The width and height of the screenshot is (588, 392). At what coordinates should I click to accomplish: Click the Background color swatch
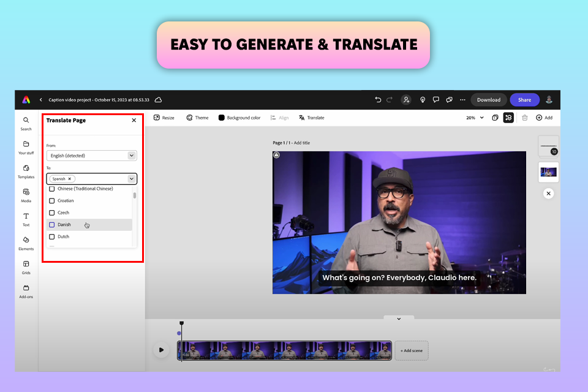tap(222, 118)
